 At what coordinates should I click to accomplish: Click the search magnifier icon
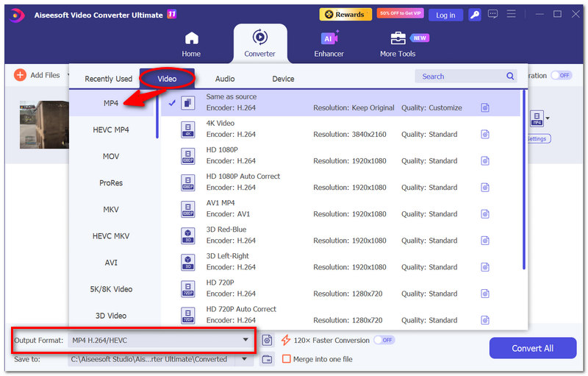(x=510, y=77)
